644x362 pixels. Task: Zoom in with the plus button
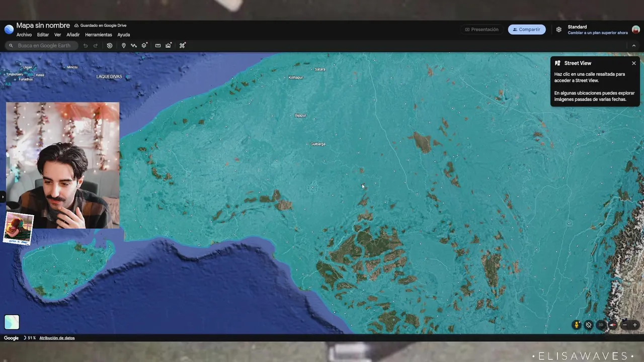tap(635, 325)
